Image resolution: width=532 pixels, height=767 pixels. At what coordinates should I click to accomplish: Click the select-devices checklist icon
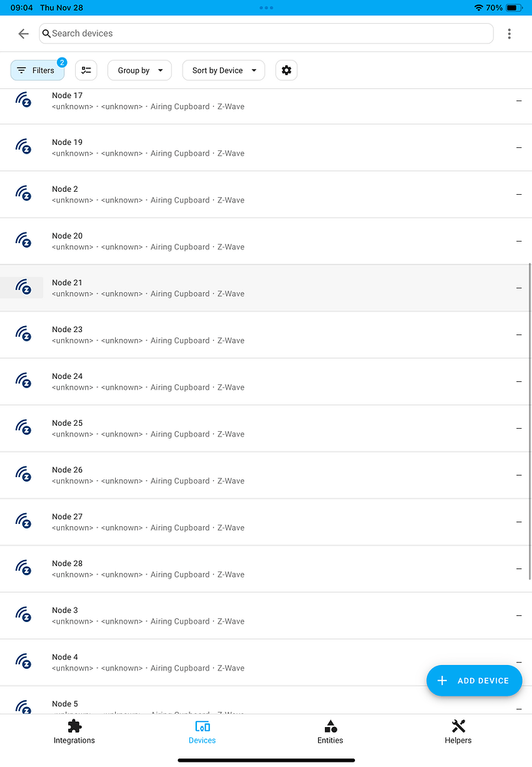tap(86, 70)
